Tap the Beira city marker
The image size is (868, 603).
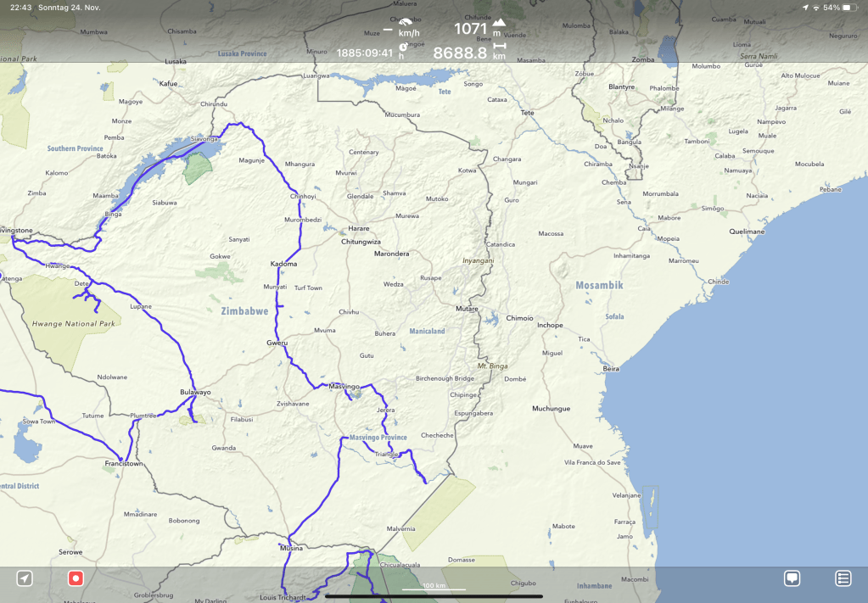click(x=610, y=369)
